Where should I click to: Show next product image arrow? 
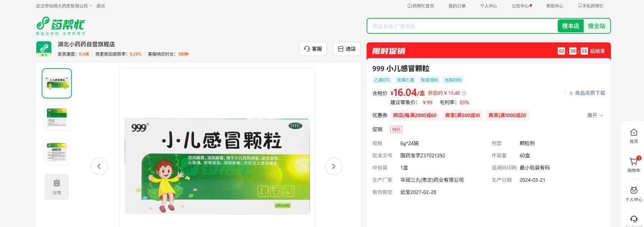pos(333,166)
